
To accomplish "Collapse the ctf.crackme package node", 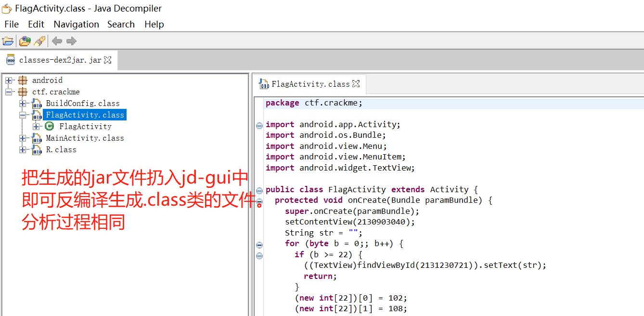I will pyautogui.click(x=9, y=92).
